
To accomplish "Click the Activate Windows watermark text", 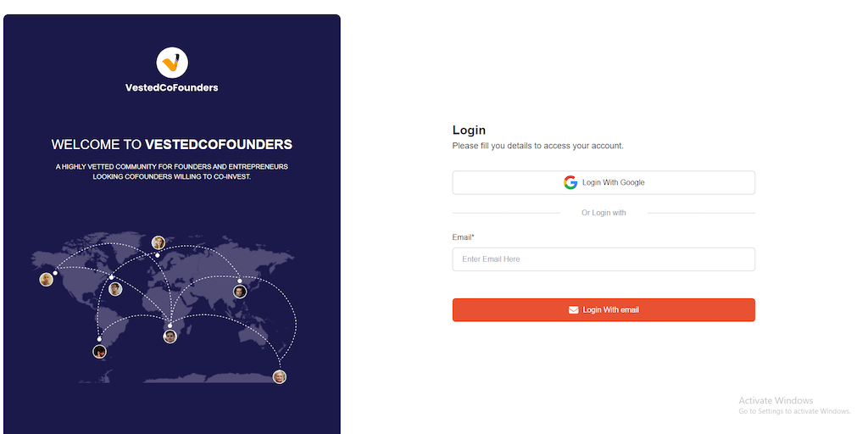I will pyautogui.click(x=776, y=401).
